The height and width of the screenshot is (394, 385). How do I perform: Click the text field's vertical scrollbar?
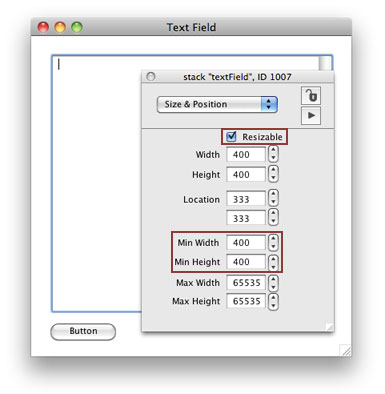pos(325,63)
